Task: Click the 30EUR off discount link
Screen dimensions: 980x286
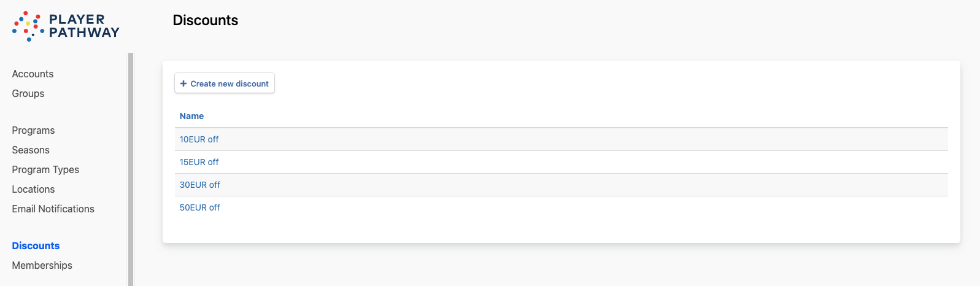Action: tap(199, 185)
